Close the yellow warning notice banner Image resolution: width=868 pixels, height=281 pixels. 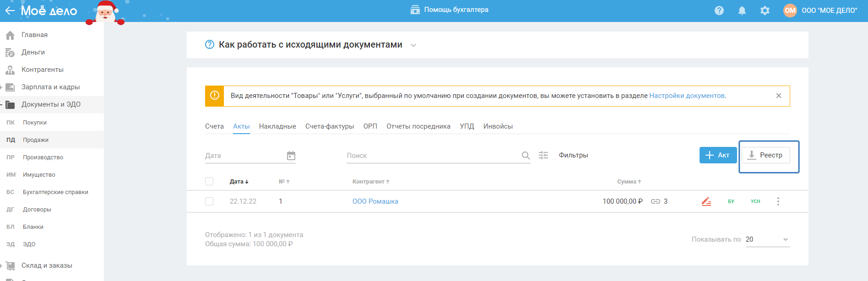point(779,96)
